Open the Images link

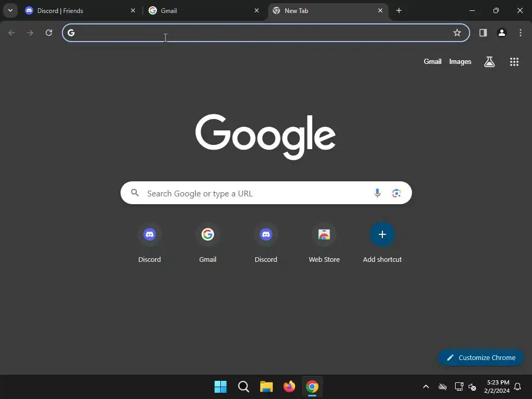click(460, 61)
